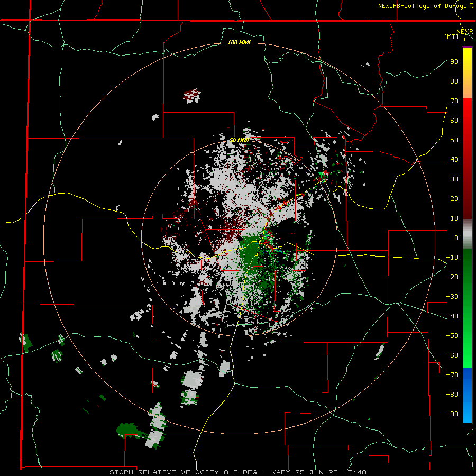Click the positive 40 scale value

coord(454,159)
